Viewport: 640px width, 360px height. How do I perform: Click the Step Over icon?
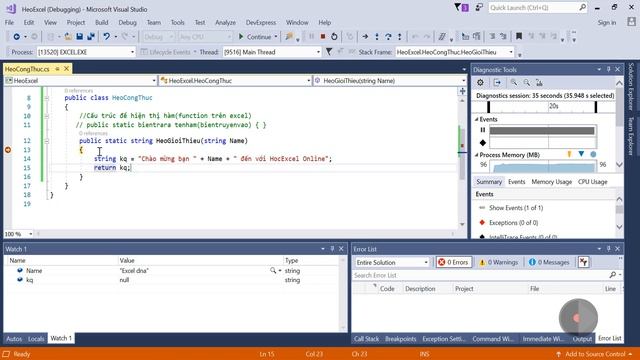tap(388, 37)
